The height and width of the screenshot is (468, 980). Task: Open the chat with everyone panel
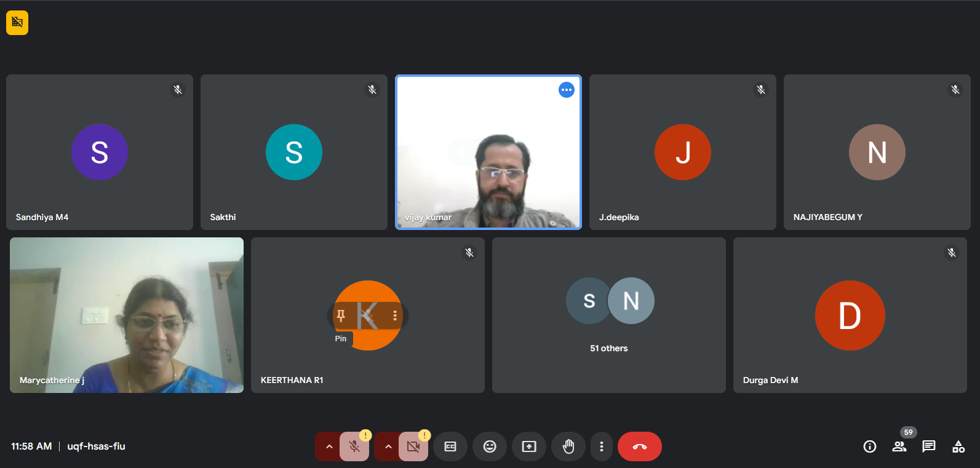pyautogui.click(x=929, y=446)
